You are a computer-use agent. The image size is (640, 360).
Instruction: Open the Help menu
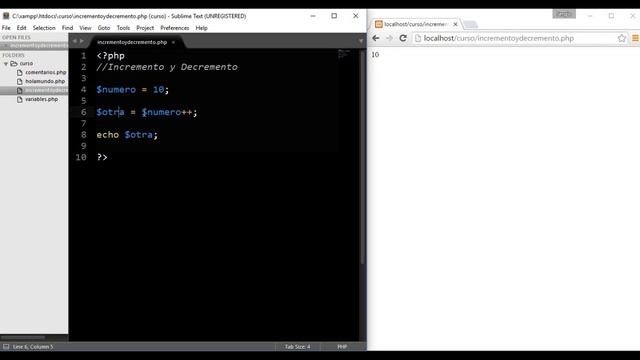[x=201, y=28]
